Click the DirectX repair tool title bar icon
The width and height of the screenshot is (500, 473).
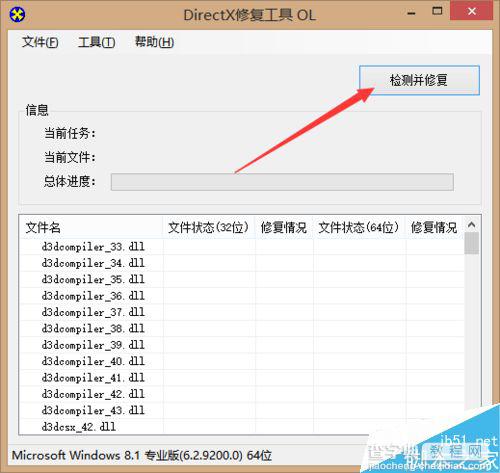click(17, 14)
